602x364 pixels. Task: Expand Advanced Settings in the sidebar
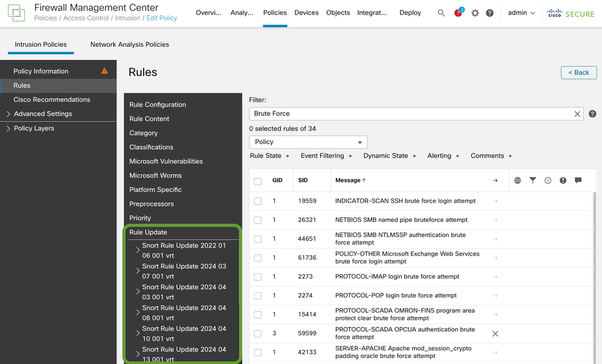(x=8, y=114)
